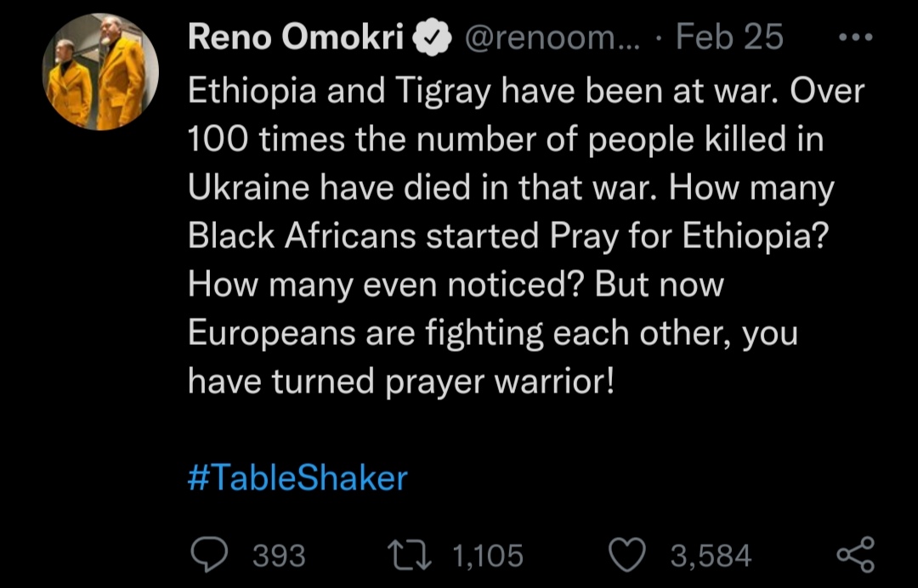The height and width of the screenshot is (588, 918).
Task: Click the blue verified badge next to name
Action: pos(432,38)
